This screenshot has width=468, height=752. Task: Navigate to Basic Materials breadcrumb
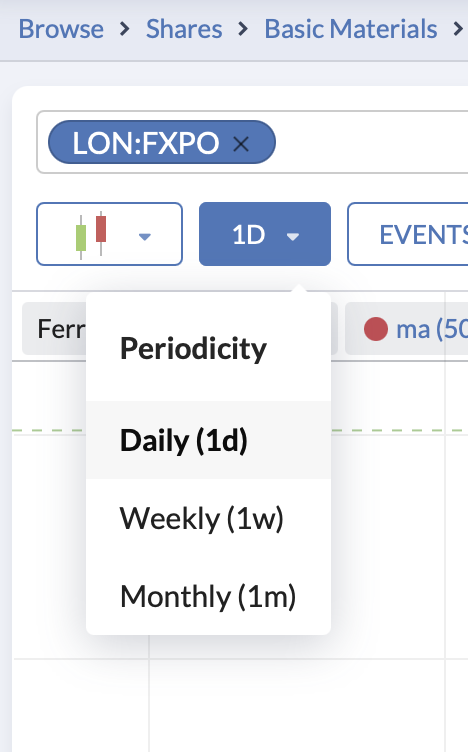pos(351,29)
